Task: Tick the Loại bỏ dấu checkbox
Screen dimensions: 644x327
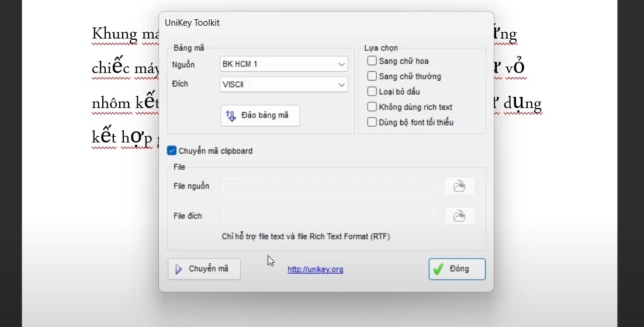Action: point(372,91)
